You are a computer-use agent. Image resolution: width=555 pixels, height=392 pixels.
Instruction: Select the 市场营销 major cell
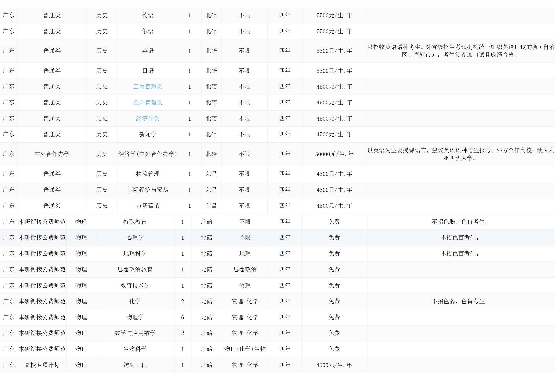(x=148, y=206)
